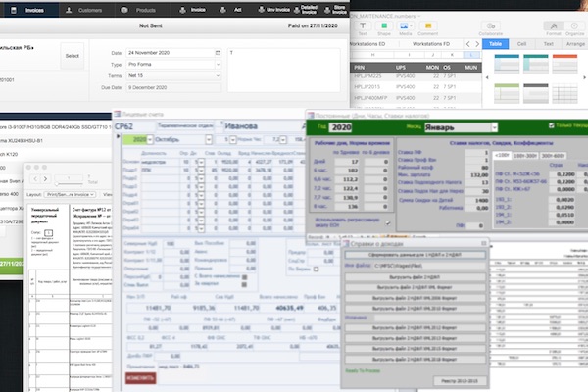Toggle the regressive scale ЕСН checkbox
Image resolution: width=588 pixels, height=392 pixels.
(x=388, y=223)
